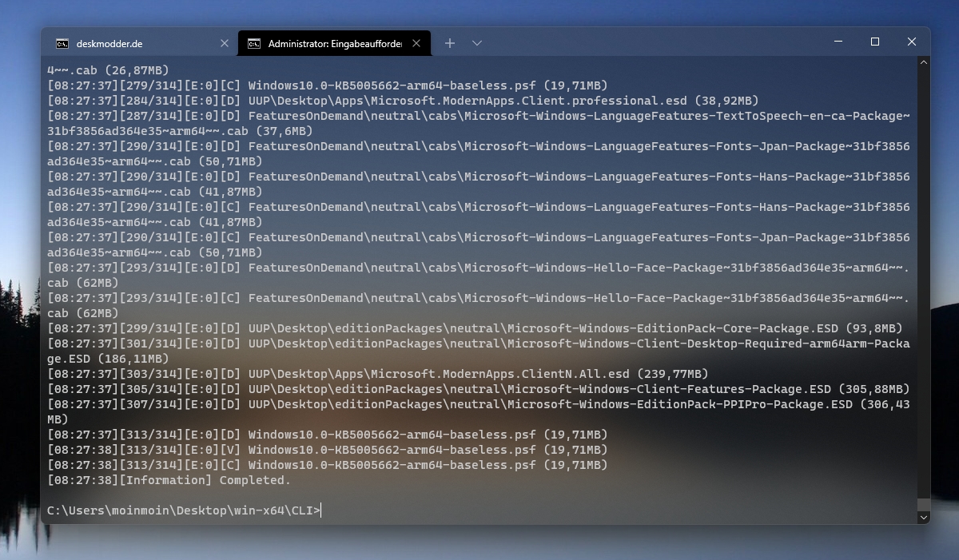Viewport: 959px width, 560px height.
Task: Click the [293/314] [C] Hello-Face-Package line
Action: coord(479,305)
